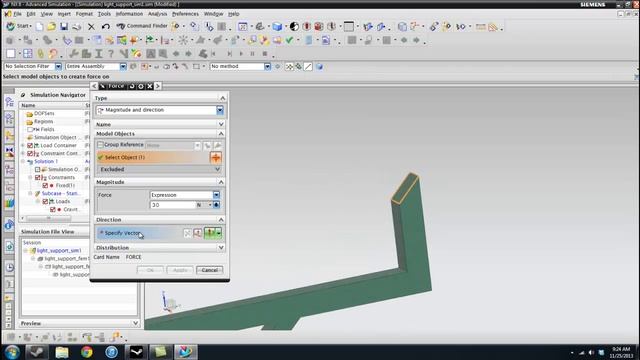
Task: Open the Entire Assembly scope dropdown
Action: [x=123, y=67]
